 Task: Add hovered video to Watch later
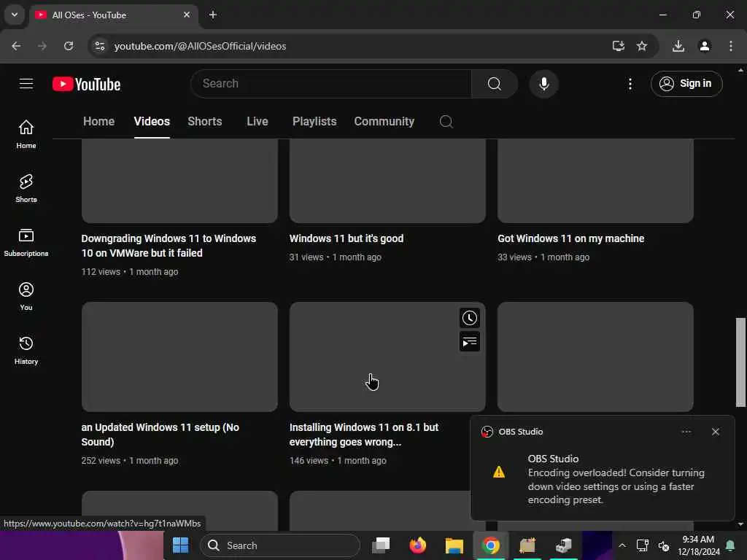[469, 318]
